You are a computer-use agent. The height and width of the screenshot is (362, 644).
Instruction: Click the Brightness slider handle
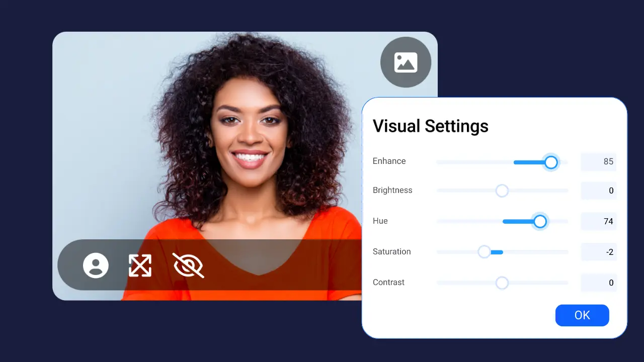tap(502, 191)
